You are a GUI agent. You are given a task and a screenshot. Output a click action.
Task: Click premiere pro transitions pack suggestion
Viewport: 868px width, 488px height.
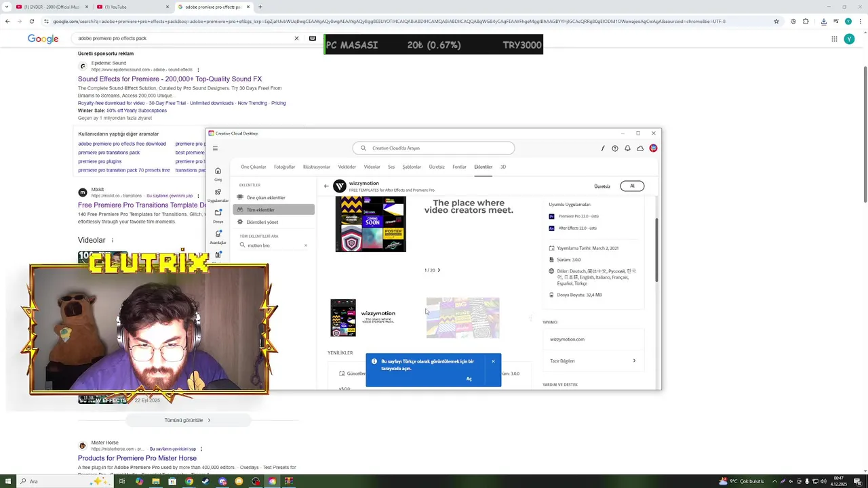coord(109,152)
